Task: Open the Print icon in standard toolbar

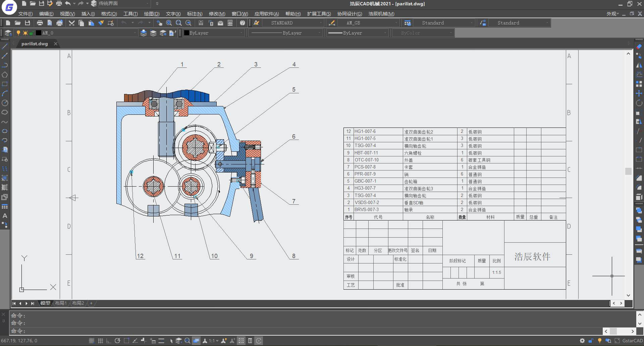Action: [x=40, y=23]
